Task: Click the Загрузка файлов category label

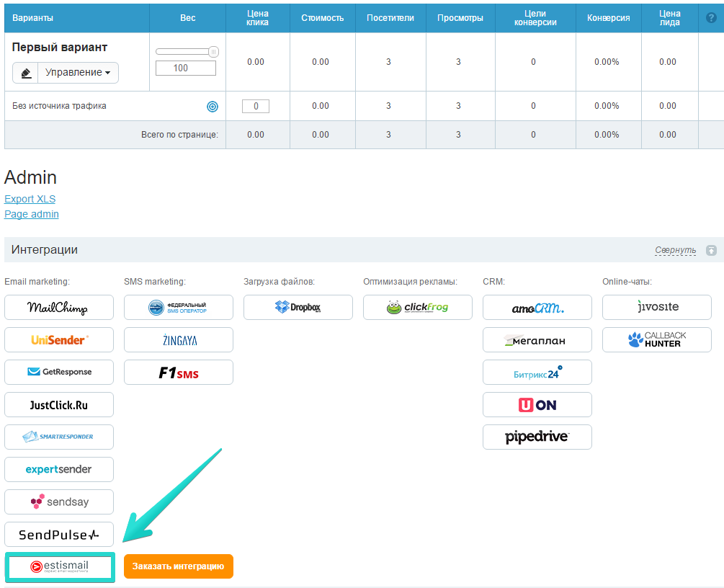Action: (280, 282)
